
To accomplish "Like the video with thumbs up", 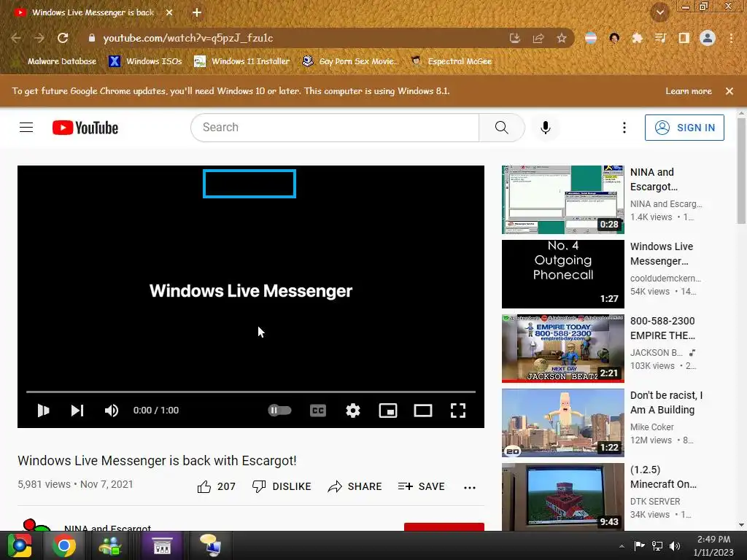I will pos(216,486).
